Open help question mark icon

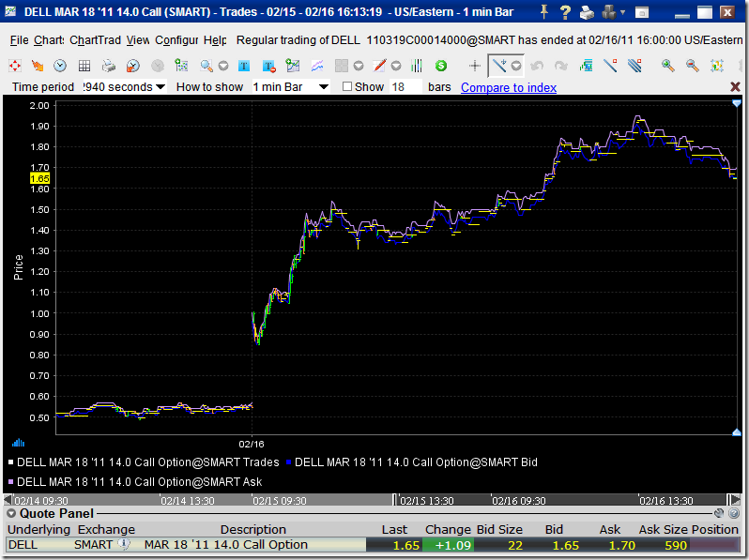click(x=565, y=12)
